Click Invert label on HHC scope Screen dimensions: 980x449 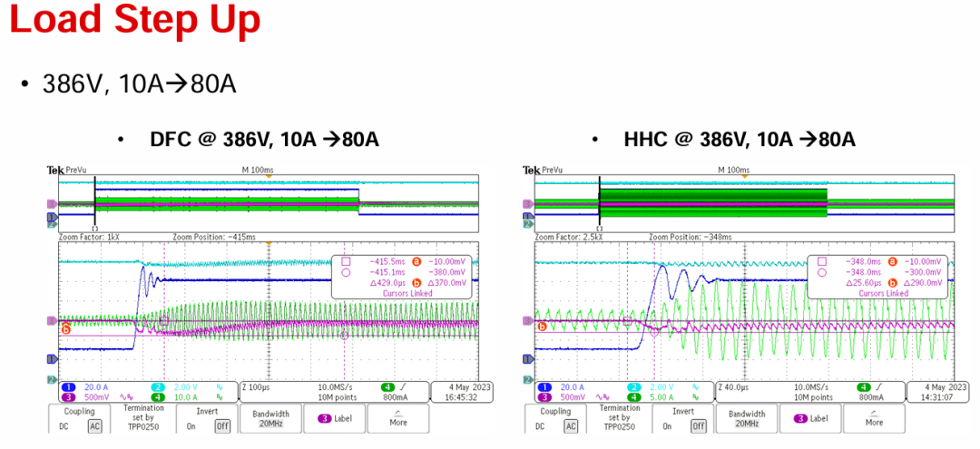point(684,412)
